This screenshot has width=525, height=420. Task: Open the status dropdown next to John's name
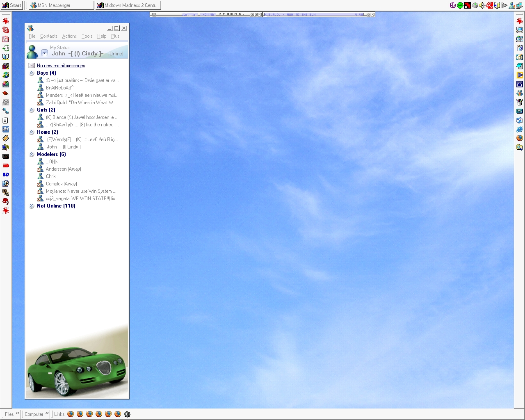click(x=44, y=53)
